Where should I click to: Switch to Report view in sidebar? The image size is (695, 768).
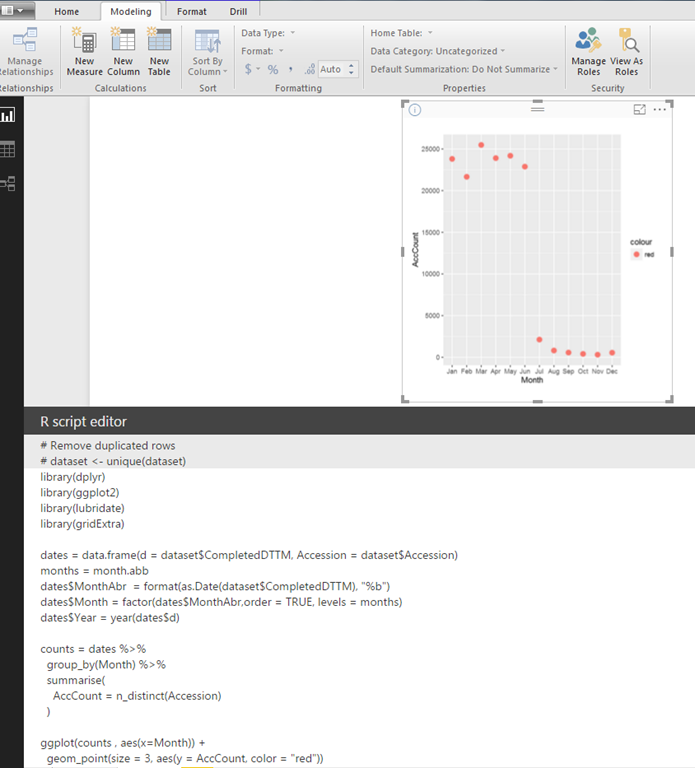(8, 116)
